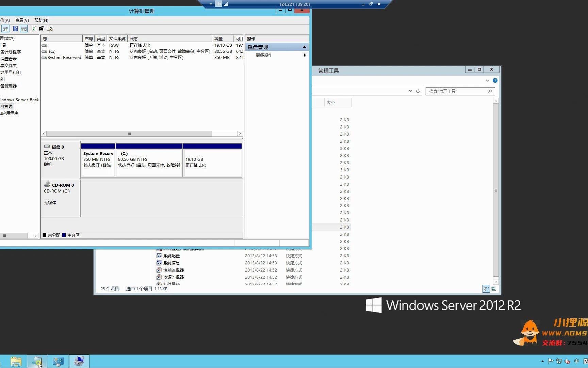The width and height of the screenshot is (588, 368).
Task: Click the search magnifier icon in 管理工具
Action: pyautogui.click(x=490, y=91)
